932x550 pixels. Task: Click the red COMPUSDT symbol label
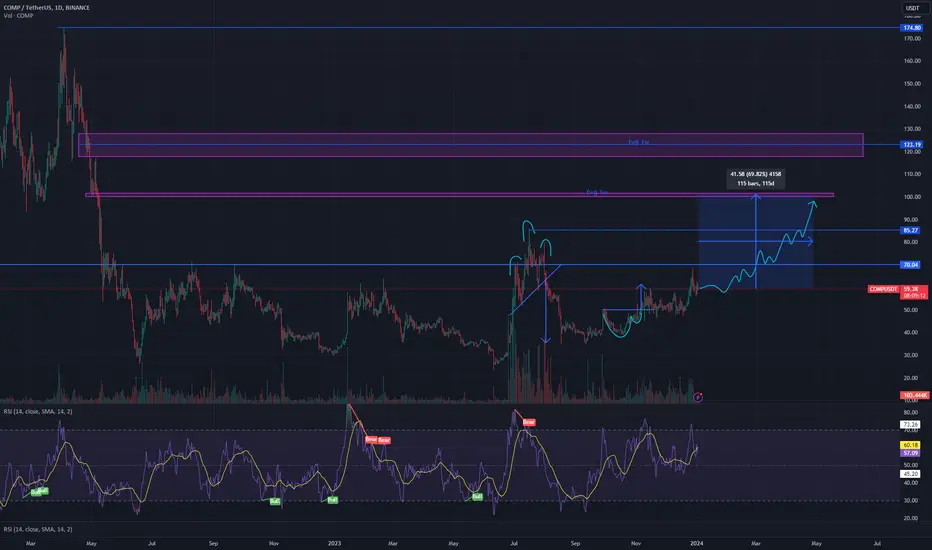pos(883,289)
